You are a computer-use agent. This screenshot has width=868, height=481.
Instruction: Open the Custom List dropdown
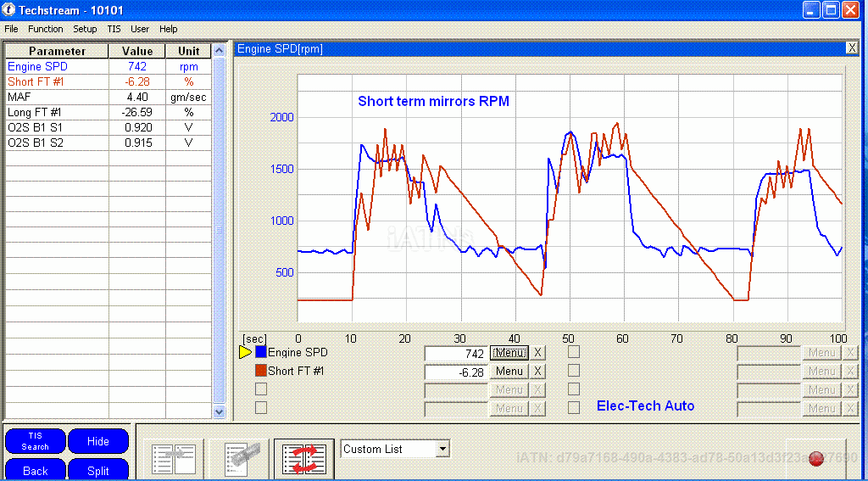coord(442,449)
